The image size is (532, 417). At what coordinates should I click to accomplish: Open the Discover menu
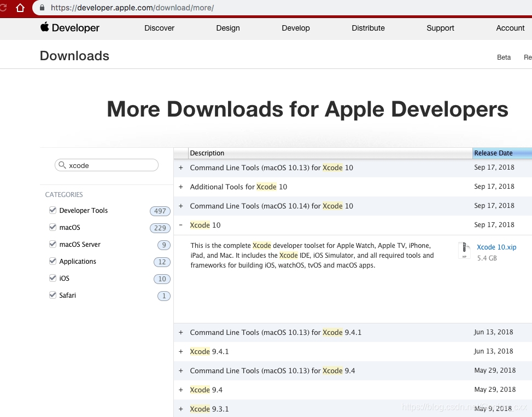pyautogui.click(x=160, y=28)
